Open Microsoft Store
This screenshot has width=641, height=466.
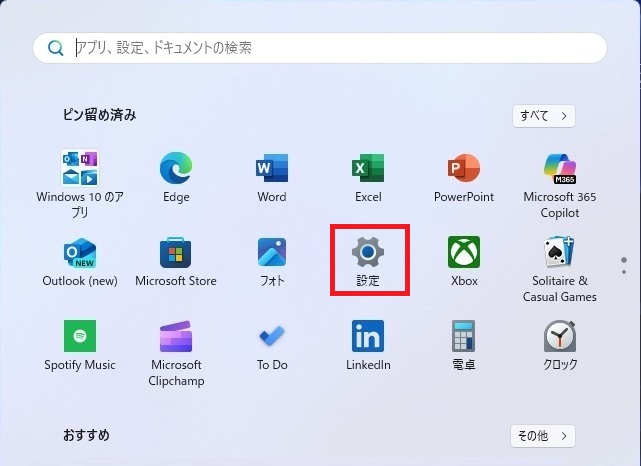[x=176, y=253]
